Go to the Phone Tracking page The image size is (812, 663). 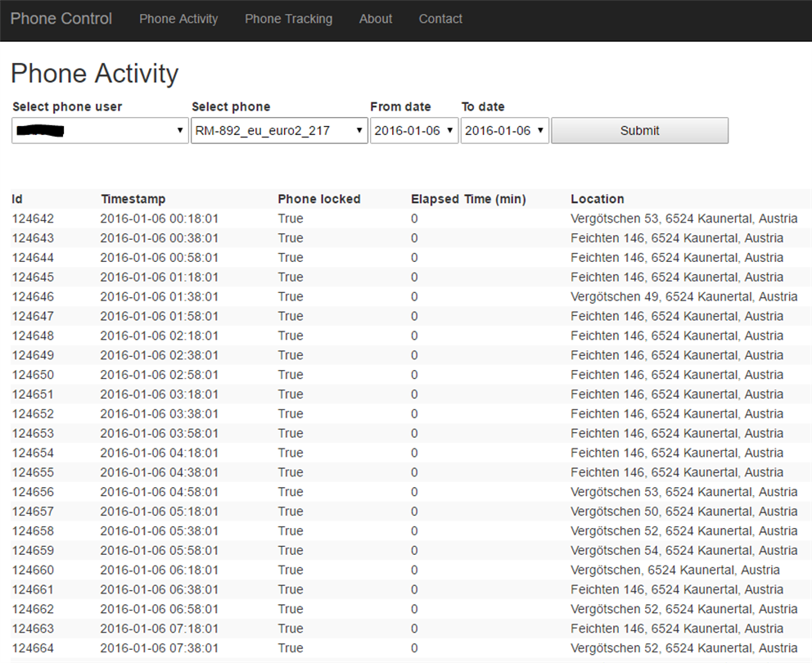288,19
